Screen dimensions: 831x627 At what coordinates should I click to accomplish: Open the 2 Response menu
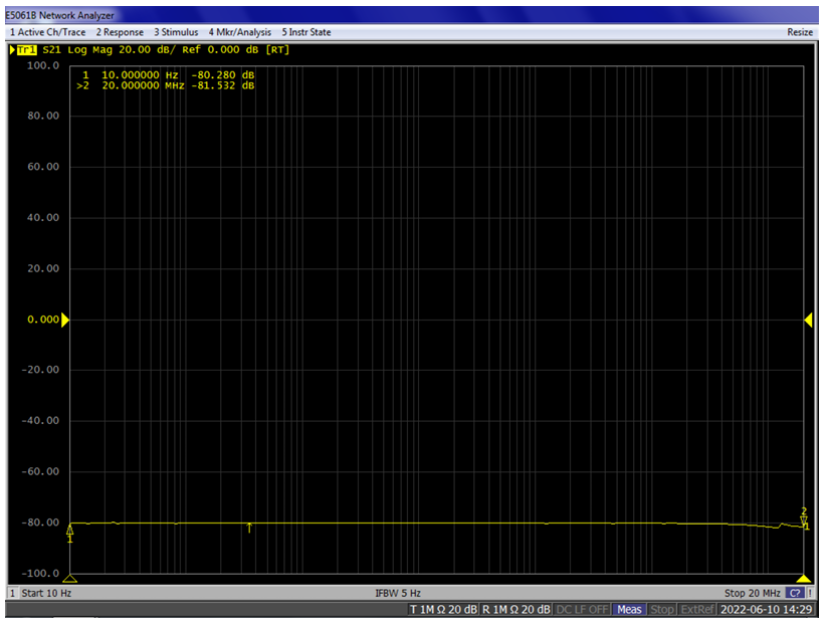tap(120, 32)
